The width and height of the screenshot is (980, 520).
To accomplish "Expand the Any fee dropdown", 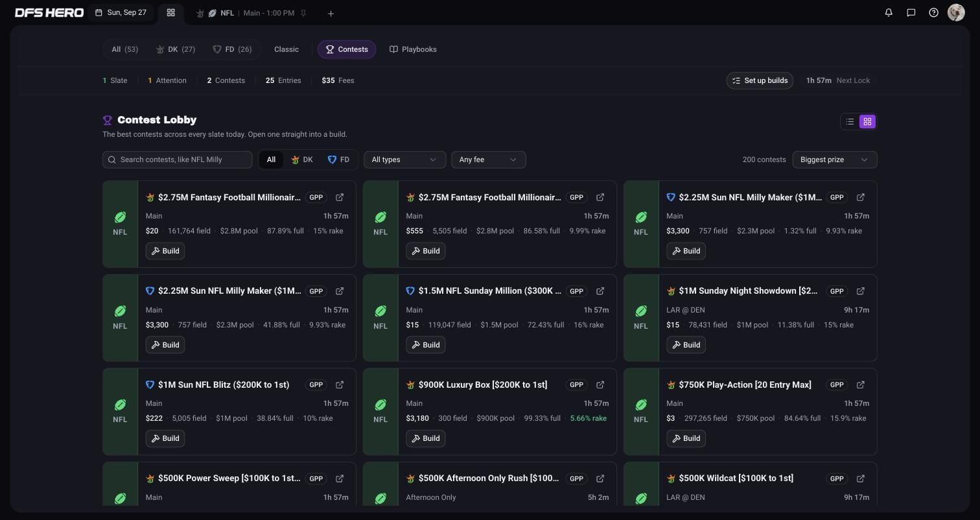I will point(488,160).
